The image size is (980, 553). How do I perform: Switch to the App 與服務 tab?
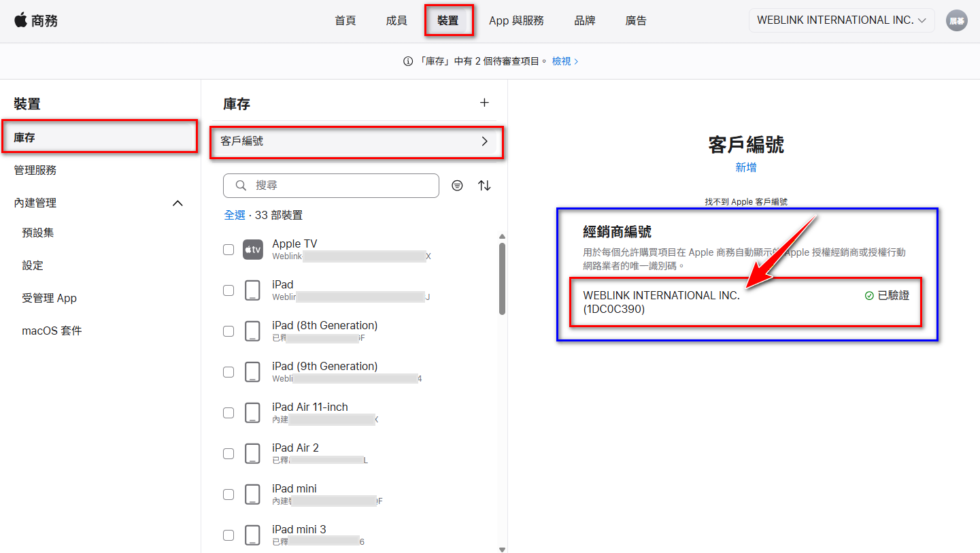coord(516,20)
